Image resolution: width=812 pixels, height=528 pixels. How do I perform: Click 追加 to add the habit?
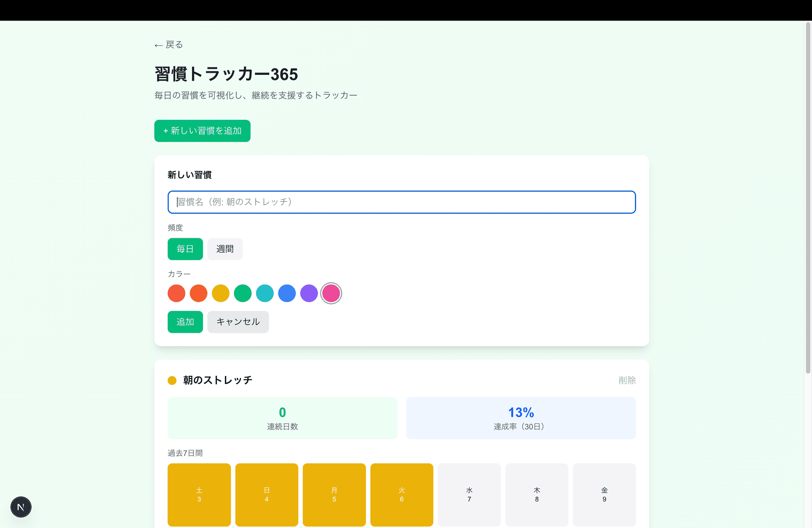coord(185,322)
